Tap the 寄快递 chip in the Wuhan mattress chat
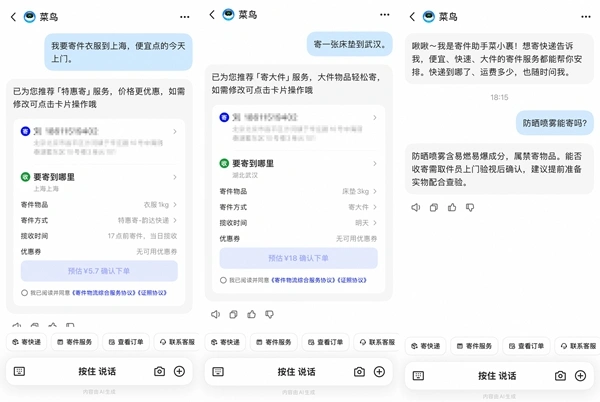The image size is (600, 402). pyautogui.click(x=225, y=342)
